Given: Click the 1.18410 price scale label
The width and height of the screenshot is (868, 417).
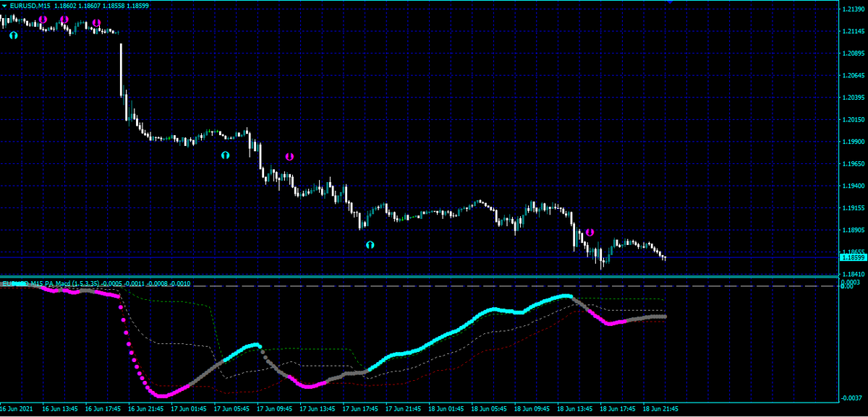Looking at the screenshot, I should [x=854, y=275].
